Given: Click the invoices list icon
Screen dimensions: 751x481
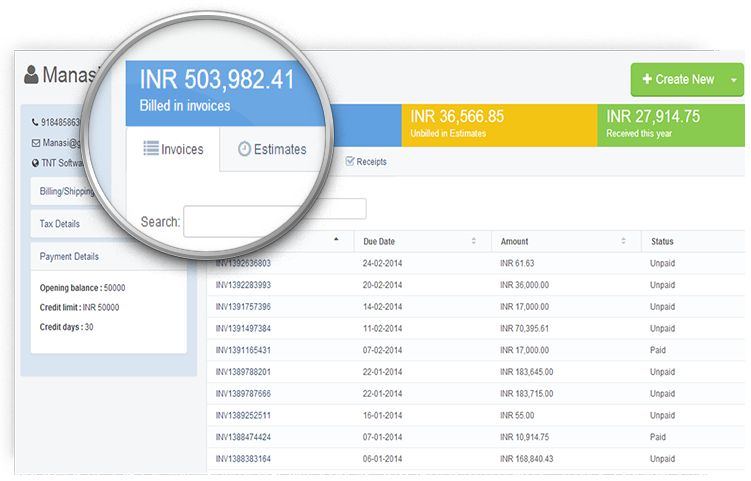Looking at the screenshot, I should coord(151,148).
